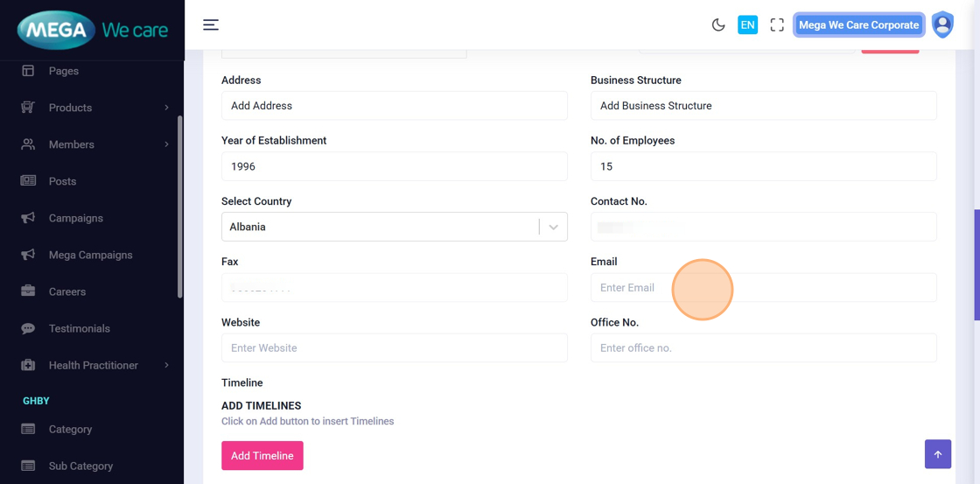Expand the Products submenu chevron
This screenshot has height=484, width=980.
(166, 108)
